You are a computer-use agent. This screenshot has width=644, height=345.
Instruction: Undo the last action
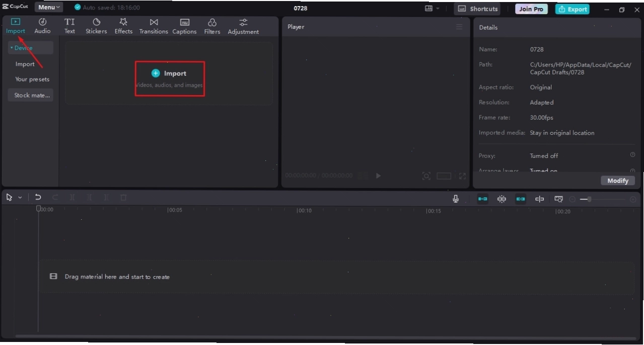click(38, 198)
